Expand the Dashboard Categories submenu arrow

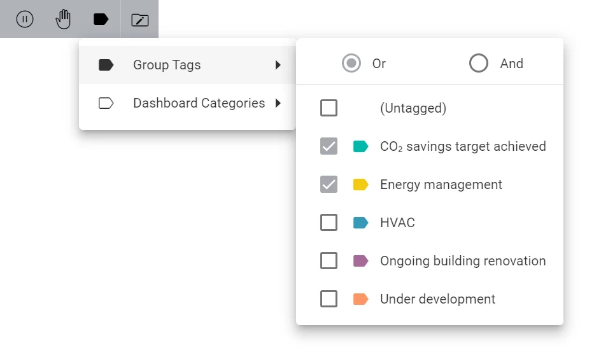278,103
